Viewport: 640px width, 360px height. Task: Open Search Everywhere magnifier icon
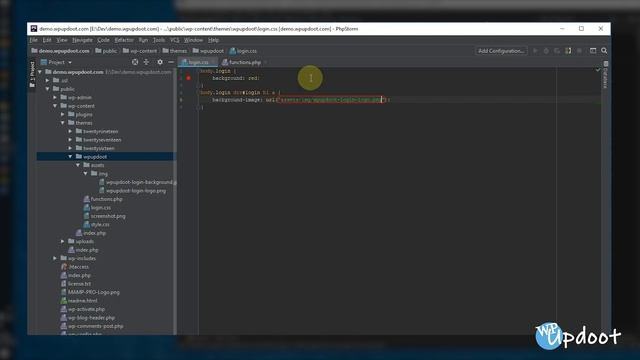coord(604,51)
